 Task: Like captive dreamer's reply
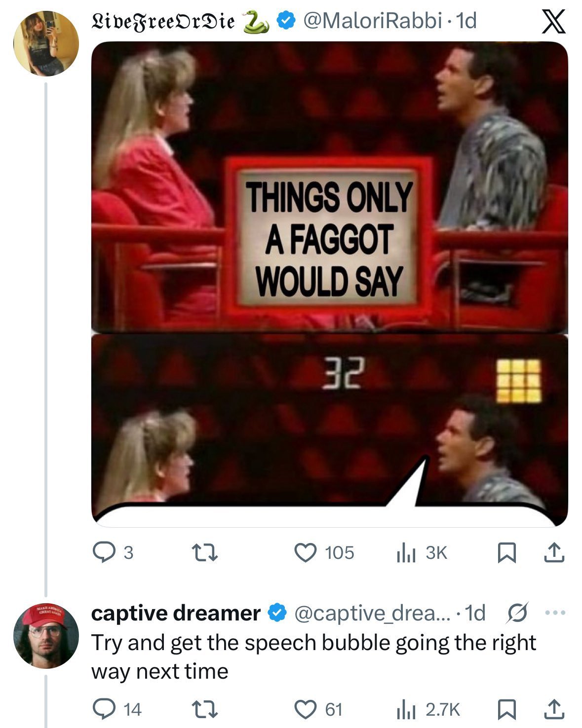306,710
